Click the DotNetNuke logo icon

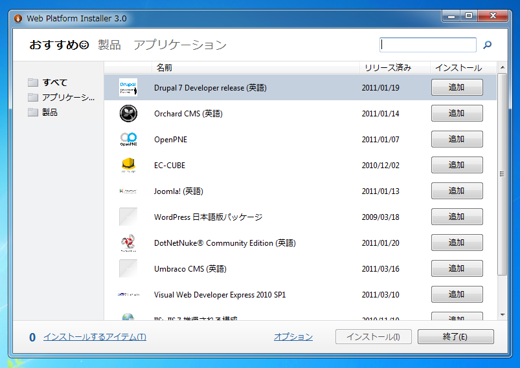coord(128,243)
